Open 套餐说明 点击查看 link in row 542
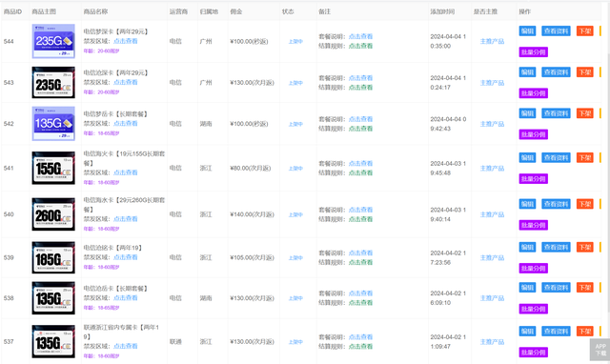This screenshot has width=610, height=364. [360, 119]
